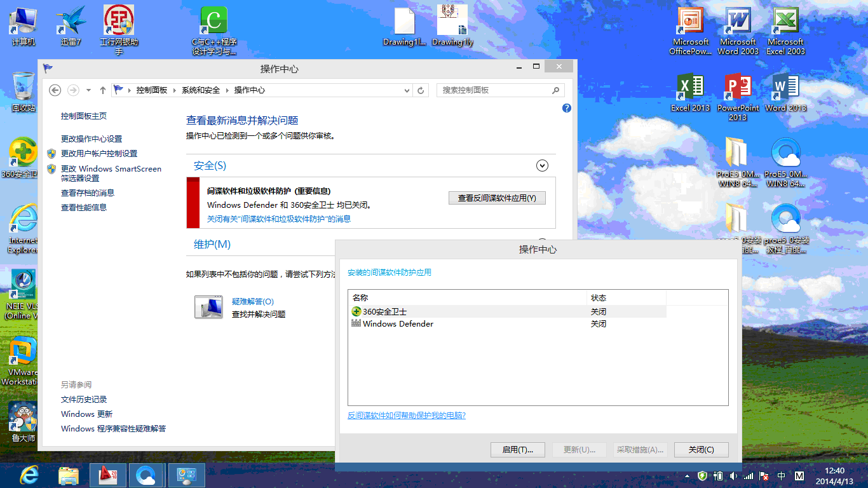This screenshot has height=488, width=868.
Task: Click the 关闭(C) button in dialog
Action: 701,449
